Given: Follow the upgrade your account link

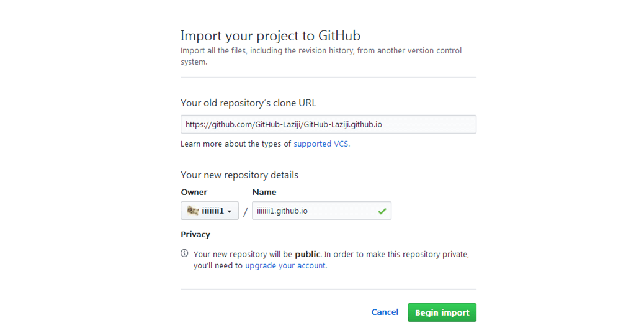Looking at the screenshot, I should coord(285,266).
